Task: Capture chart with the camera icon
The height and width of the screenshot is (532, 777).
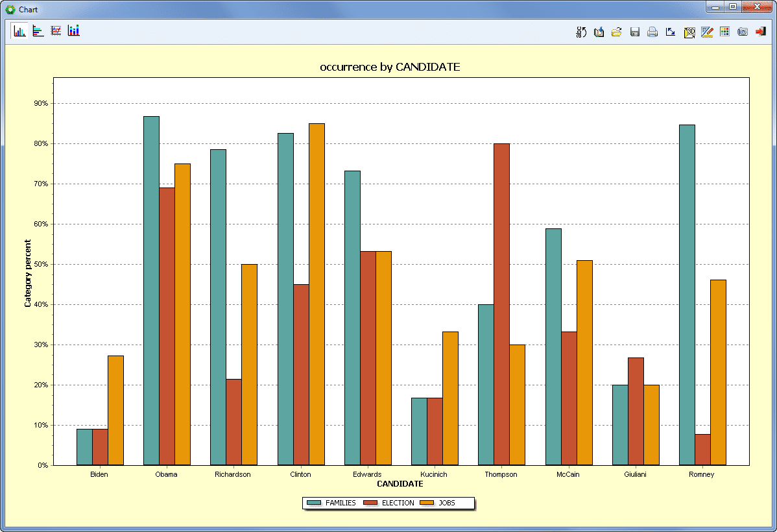Action: 743,32
